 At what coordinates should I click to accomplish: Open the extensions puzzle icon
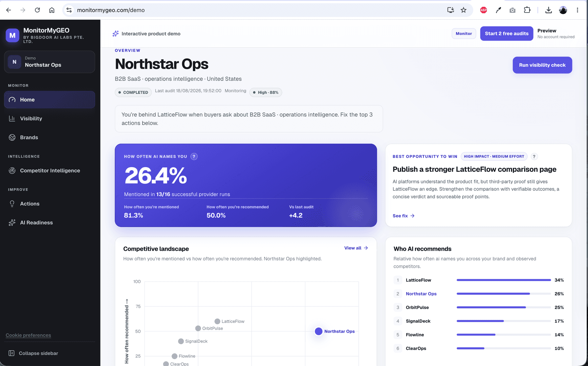pos(527,10)
